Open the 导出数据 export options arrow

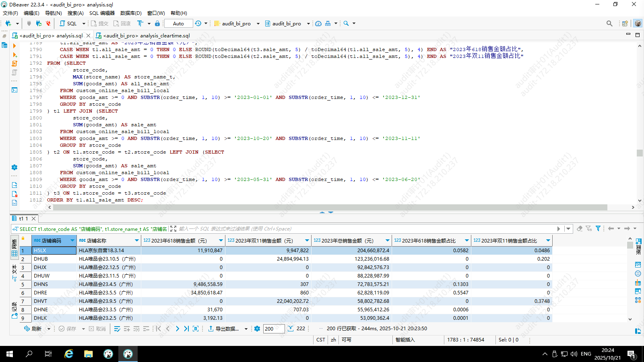(x=246, y=329)
